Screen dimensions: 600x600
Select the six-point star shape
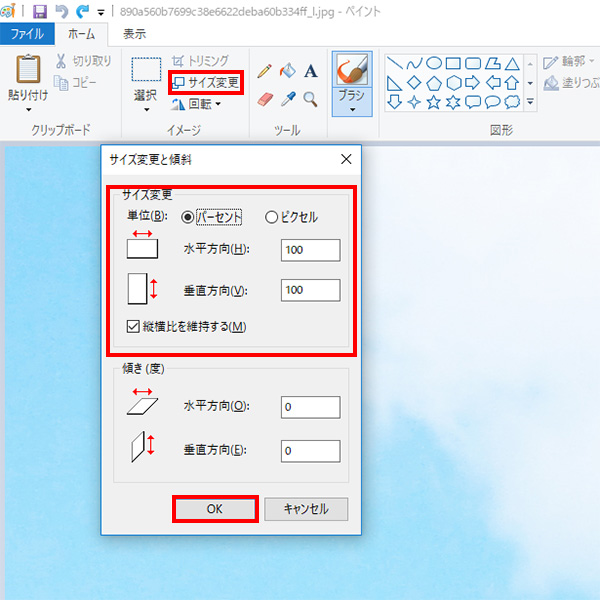pos(453,102)
